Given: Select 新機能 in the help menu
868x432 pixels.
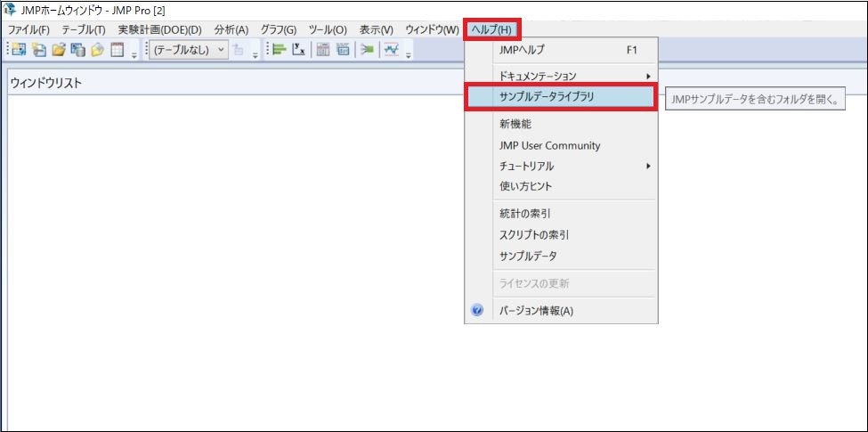Looking at the screenshot, I should 561,125.
